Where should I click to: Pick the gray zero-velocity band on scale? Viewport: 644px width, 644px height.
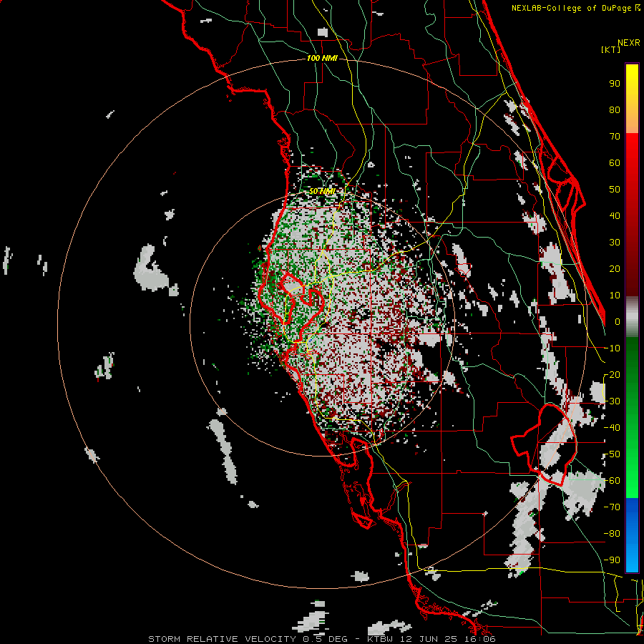[632, 317]
